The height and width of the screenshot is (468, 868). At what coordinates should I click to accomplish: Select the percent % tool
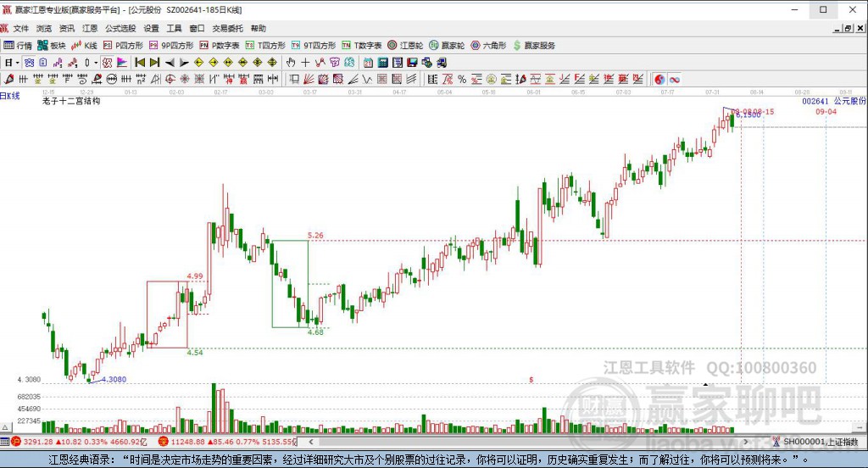462,80
